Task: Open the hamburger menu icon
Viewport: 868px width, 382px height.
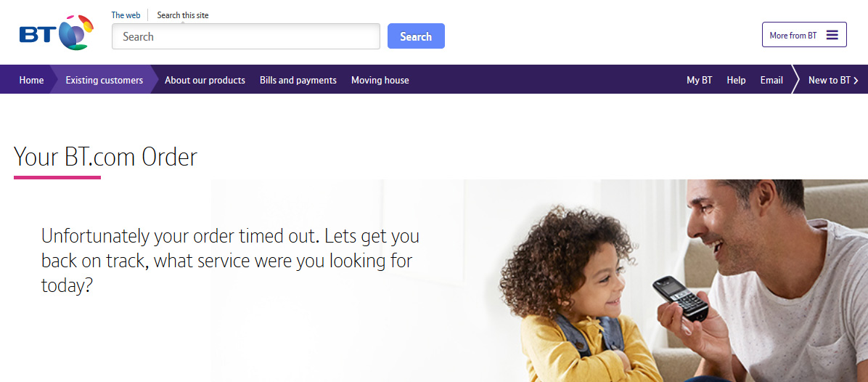Action: 832,35
